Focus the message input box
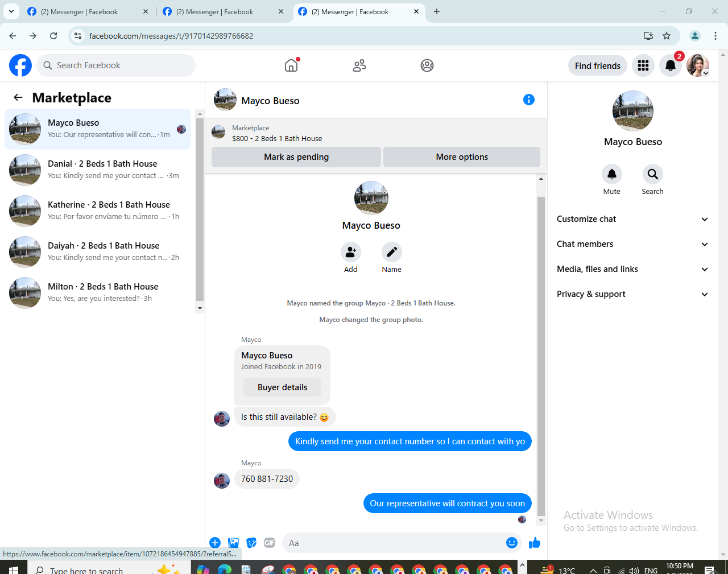This screenshot has width=728, height=574. 395,543
